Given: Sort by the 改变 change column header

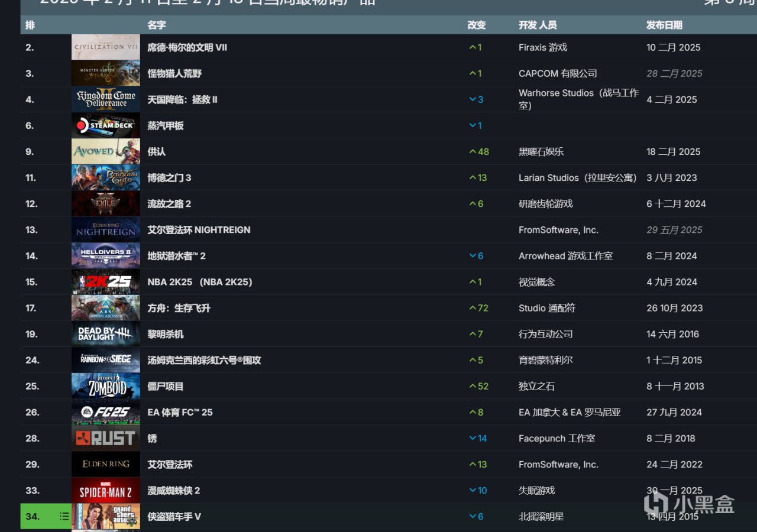Looking at the screenshot, I should (x=477, y=25).
